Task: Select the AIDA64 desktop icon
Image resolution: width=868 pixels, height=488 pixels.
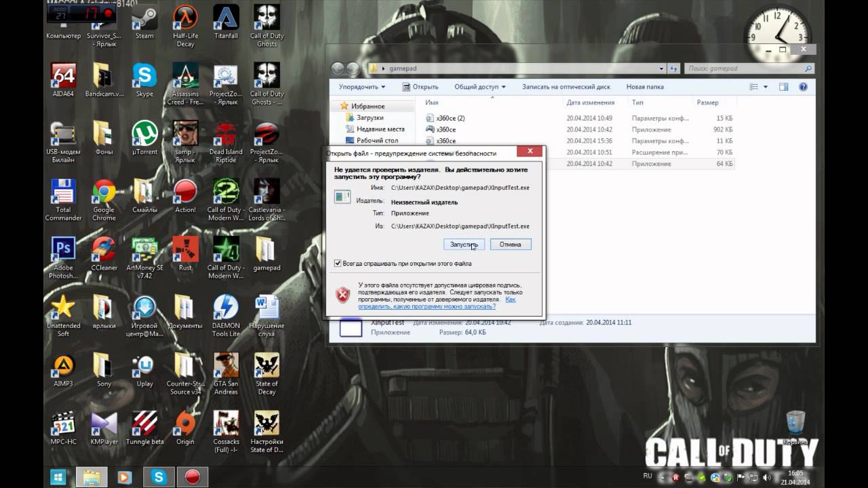Action: tap(63, 80)
